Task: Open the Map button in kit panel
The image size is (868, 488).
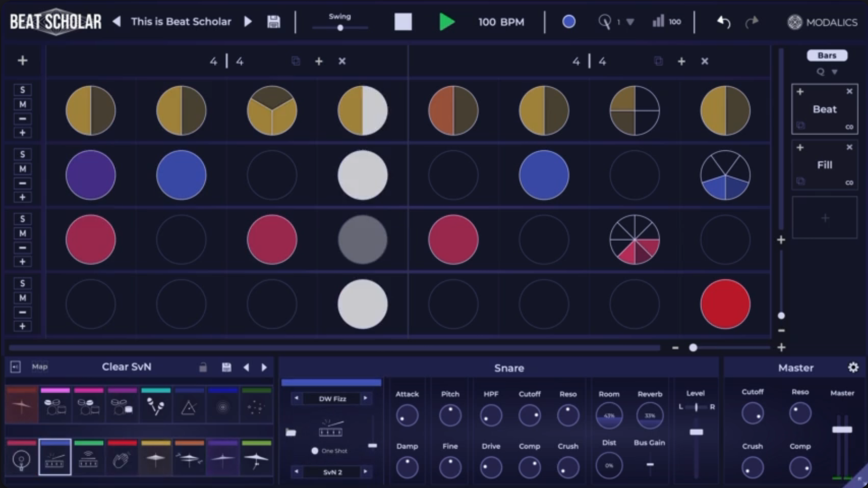Action: point(40,367)
